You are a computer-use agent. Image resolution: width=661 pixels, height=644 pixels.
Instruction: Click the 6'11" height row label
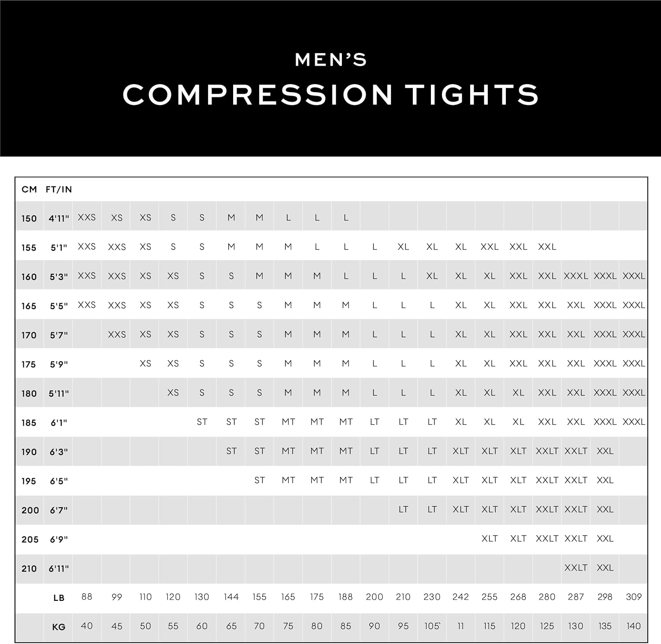click(x=59, y=569)
